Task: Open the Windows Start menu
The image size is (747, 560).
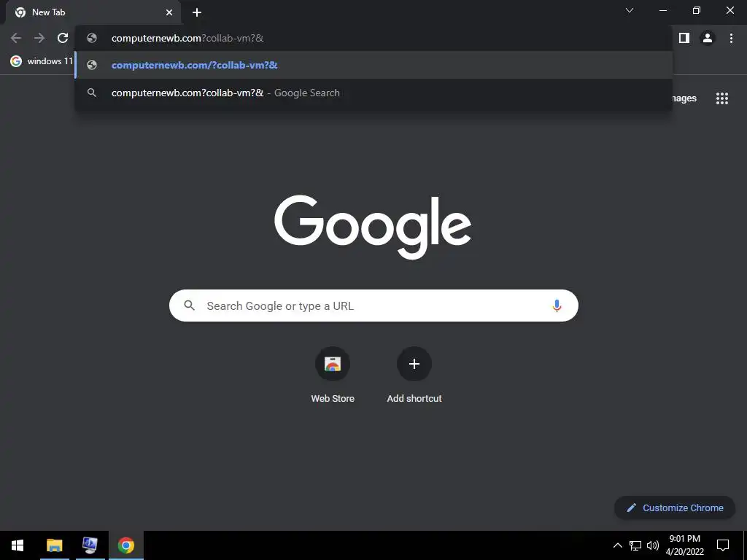Action: 18,545
